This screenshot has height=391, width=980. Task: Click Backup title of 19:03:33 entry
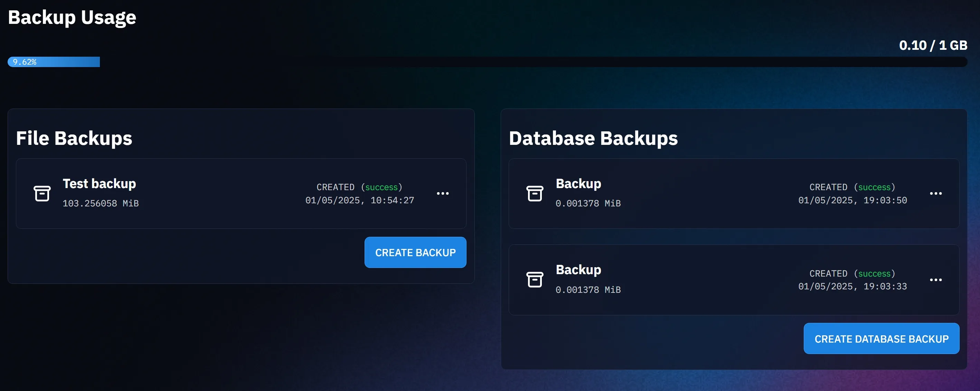[x=578, y=270]
